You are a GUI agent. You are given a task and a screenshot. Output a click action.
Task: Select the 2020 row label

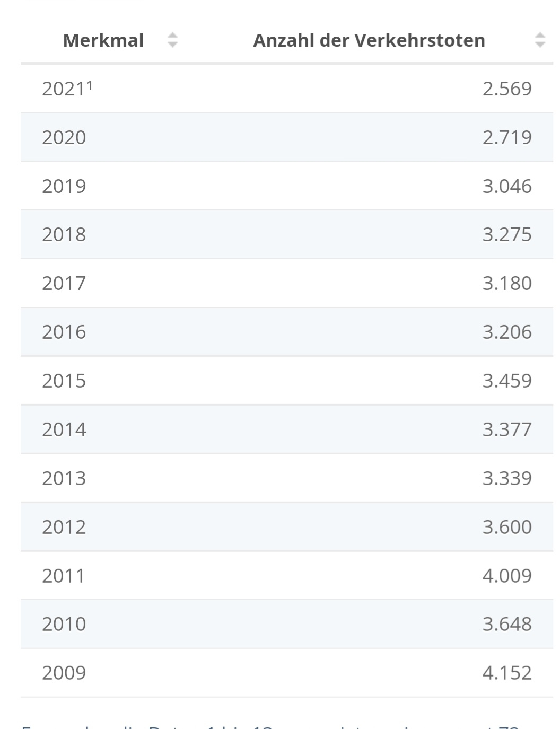click(64, 137)
